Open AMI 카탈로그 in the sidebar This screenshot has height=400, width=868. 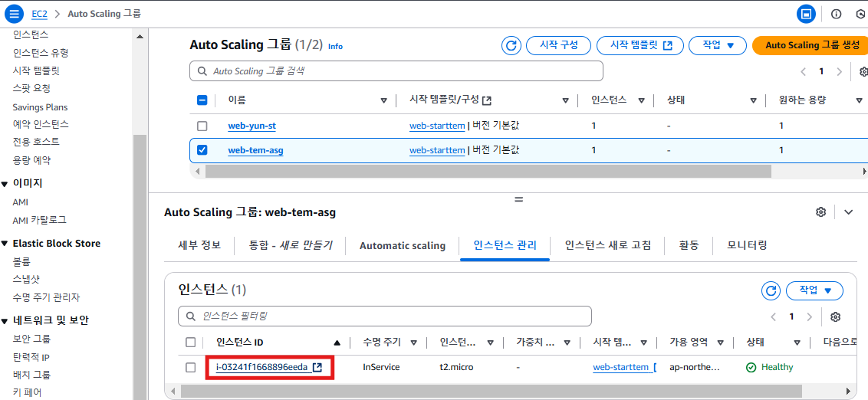[x=39, y=220]
